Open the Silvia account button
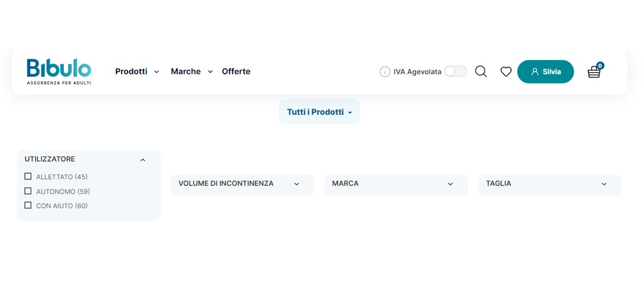This screenshot has height=287, width=644. [545, 72]
